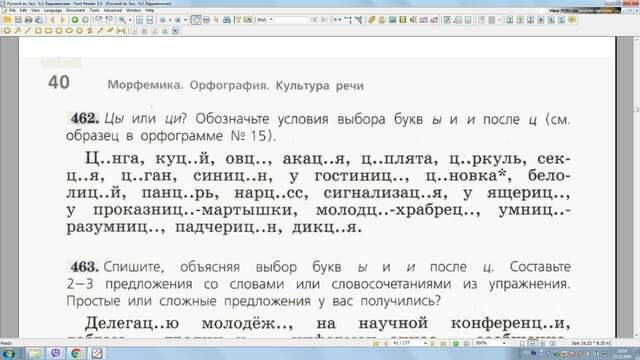Select the Line drawing tool
This screenshot has height=360, width=640.
click(x=28, y=31)
